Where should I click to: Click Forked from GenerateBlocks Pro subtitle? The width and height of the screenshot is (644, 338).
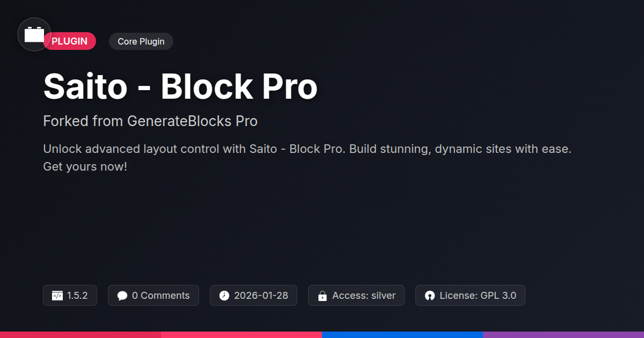pos(150,121)
